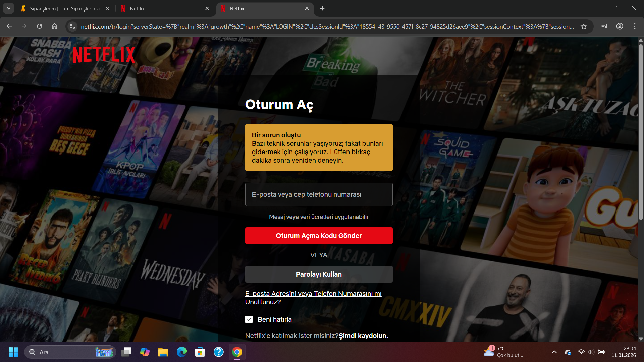This screenshot has height=362, width=644.
Task: Click the Parolayı Kullan button
Action: pos(319,274)
